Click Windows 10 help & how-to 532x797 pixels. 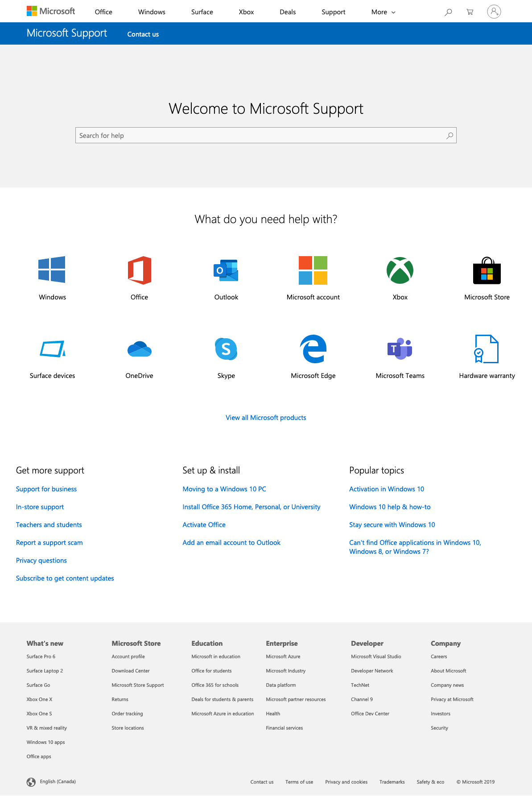pyautogui.click(x=390, y=507)
